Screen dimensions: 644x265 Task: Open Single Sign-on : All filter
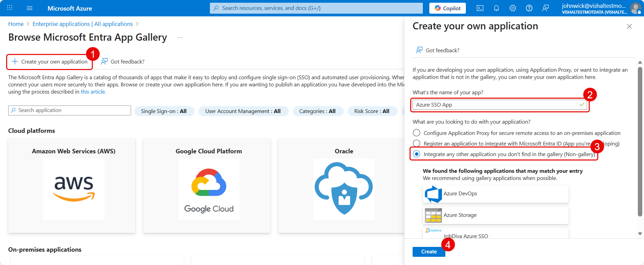click(x=164, y=111)
